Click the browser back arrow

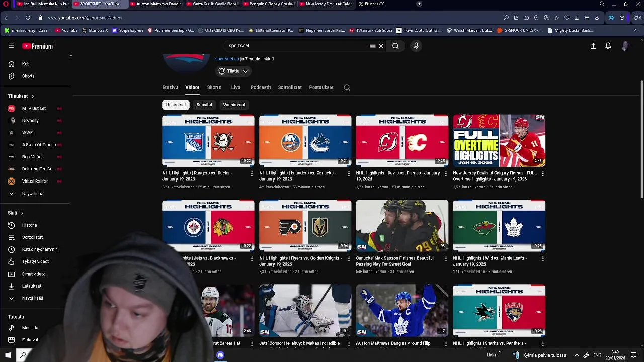(x=6, y=18)
